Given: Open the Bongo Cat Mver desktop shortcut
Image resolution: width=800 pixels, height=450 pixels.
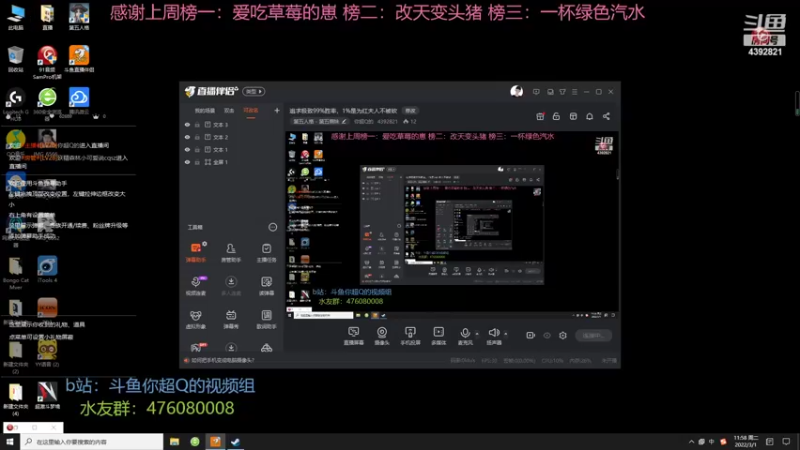Looking at the screenshot, I should [15, 273].
